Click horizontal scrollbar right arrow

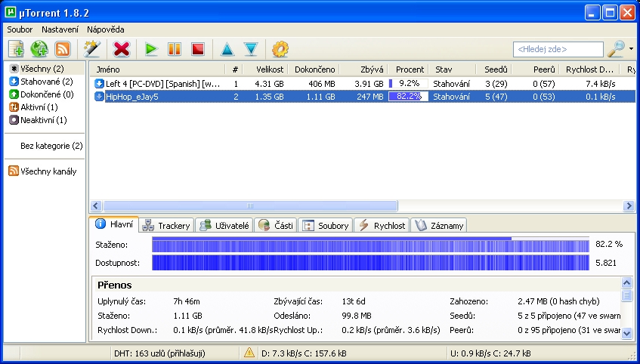tap(629, 205)
